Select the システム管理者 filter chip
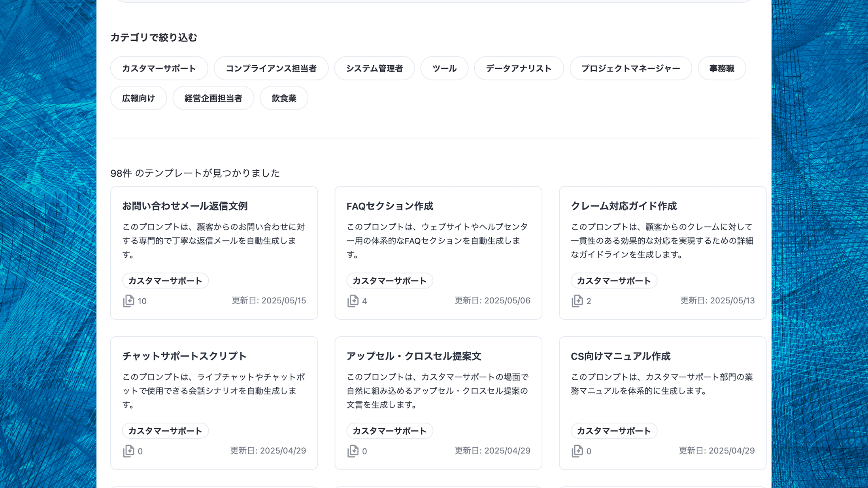Image resolution: width=868 pixels, height=488 pixels. tap(374, 68)
